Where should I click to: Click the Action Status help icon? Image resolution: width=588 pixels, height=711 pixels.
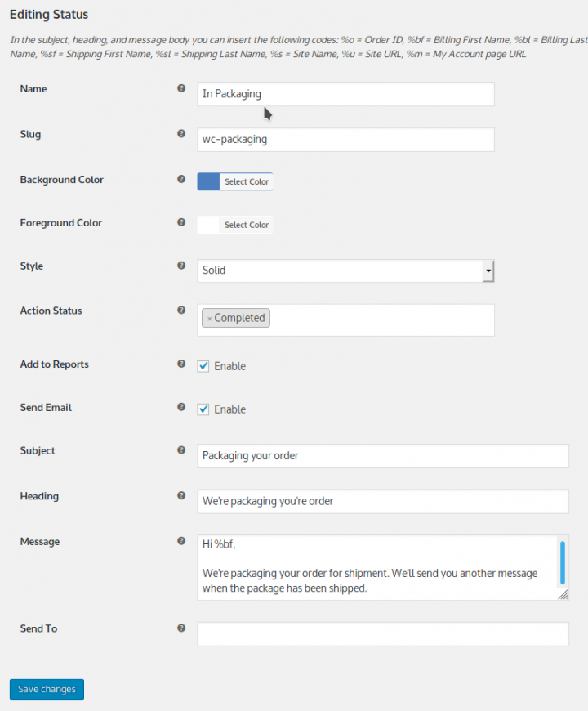pos(180,310)
